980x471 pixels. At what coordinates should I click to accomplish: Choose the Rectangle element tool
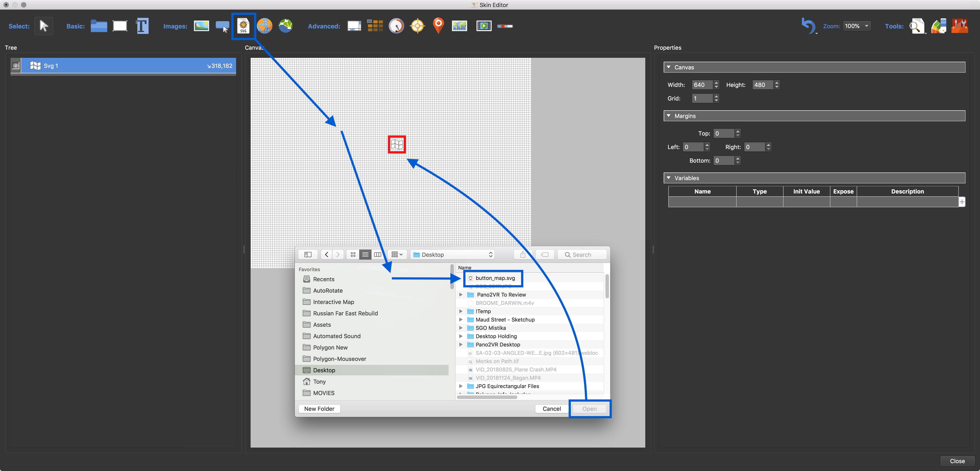[x=120, y=26]
